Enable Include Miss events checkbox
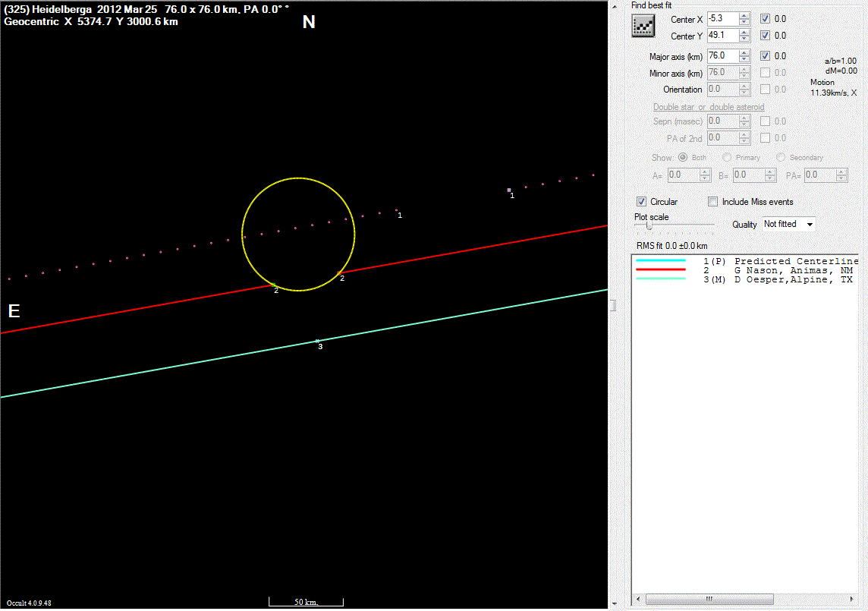The height and width of the screenshot is (611, 868). (x=713, y=202)
